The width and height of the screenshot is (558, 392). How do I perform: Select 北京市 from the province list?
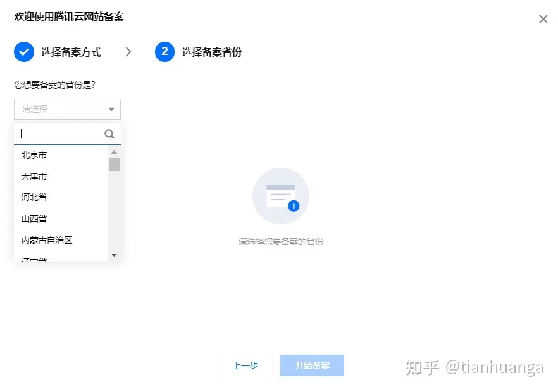coord(34,154)
